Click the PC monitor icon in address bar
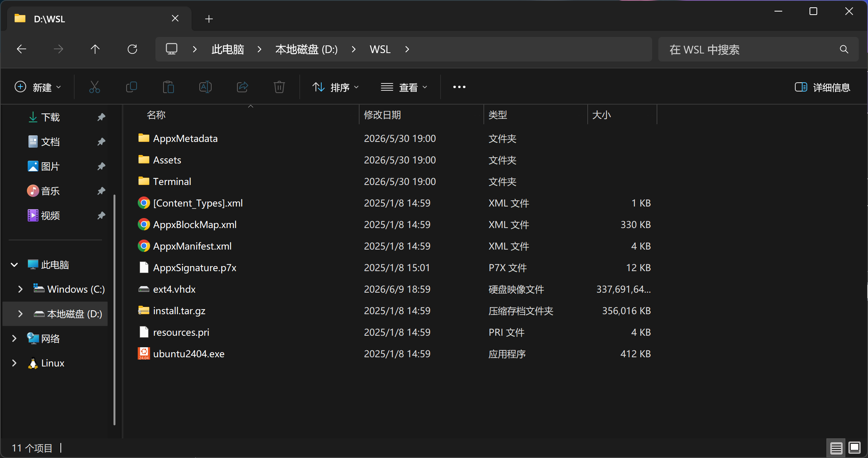868x458 pixels. click(172, 49)
